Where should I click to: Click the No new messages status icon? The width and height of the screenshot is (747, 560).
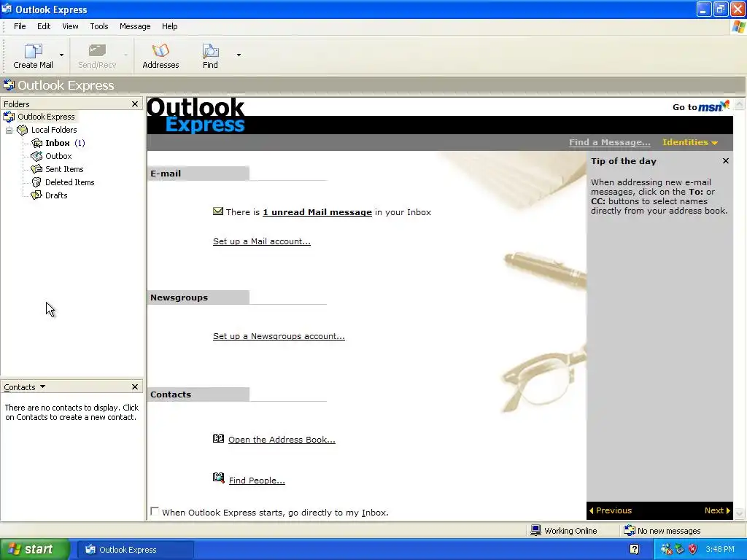pos(630,531)
